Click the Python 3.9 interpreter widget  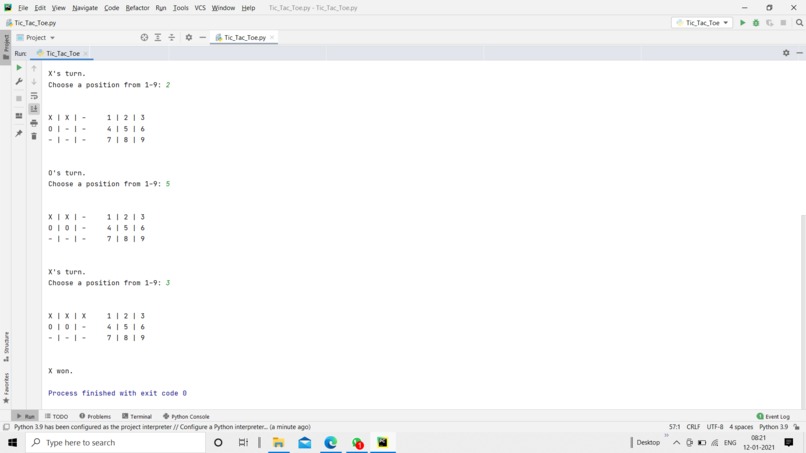point(773,427)
